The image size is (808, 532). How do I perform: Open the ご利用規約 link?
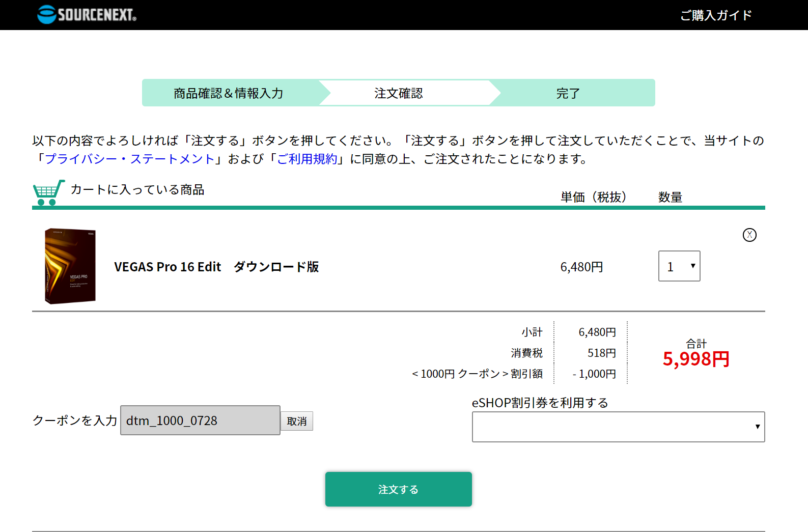pyautogui.click(x=307, y=159)
